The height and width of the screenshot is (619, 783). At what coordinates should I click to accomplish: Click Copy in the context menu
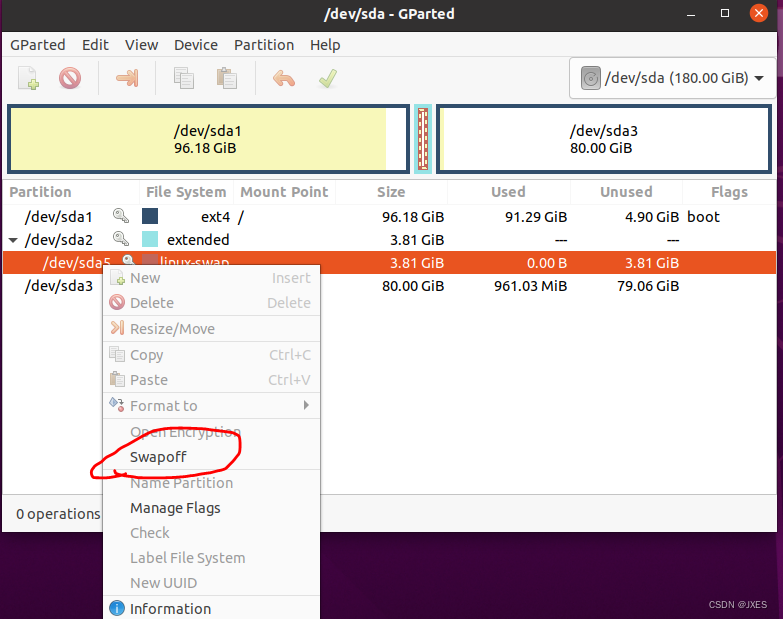211,355
